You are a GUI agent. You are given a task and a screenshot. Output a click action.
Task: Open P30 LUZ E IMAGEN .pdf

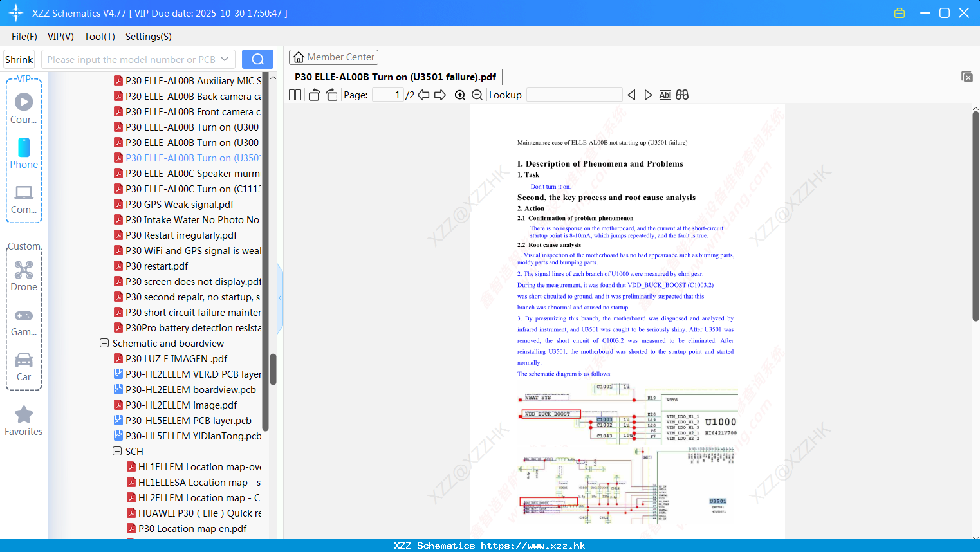click(171, 359)
